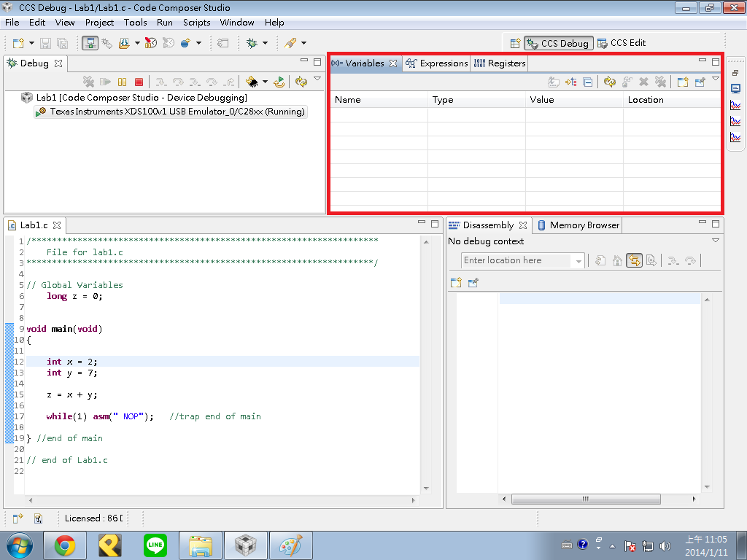Click the Enter location here field
Viewport: 747px width, 560px height.
pos(517,260)
